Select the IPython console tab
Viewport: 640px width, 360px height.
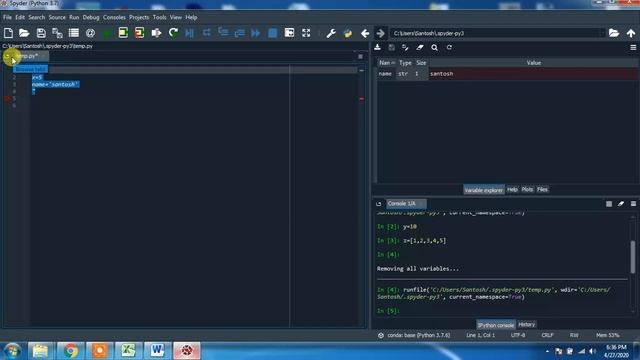[496, 325]
